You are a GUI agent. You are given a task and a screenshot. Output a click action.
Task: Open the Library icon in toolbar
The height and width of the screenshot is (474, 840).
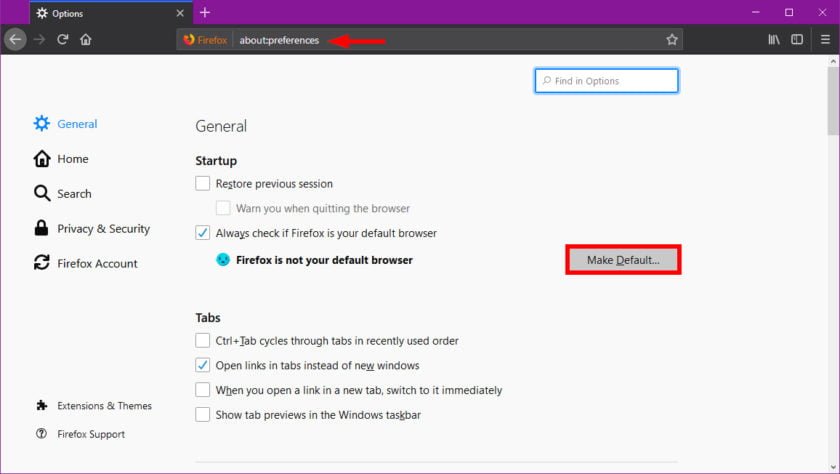(x=774, y=40)
